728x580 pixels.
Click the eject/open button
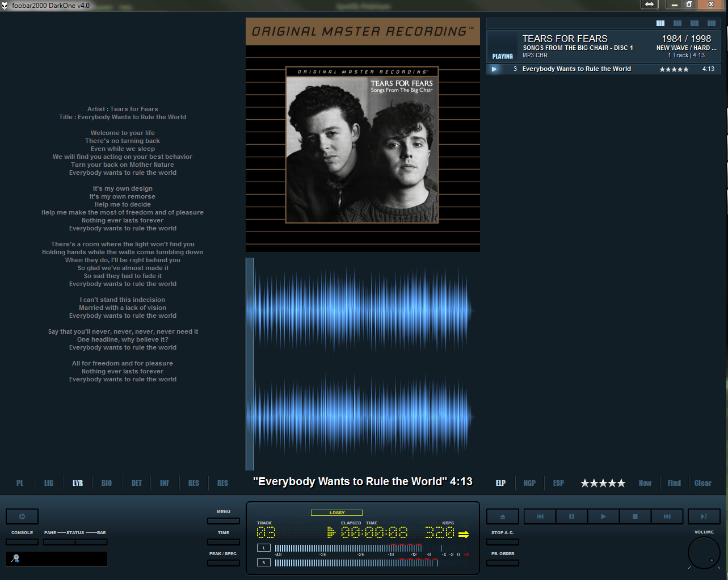(502, 516)
